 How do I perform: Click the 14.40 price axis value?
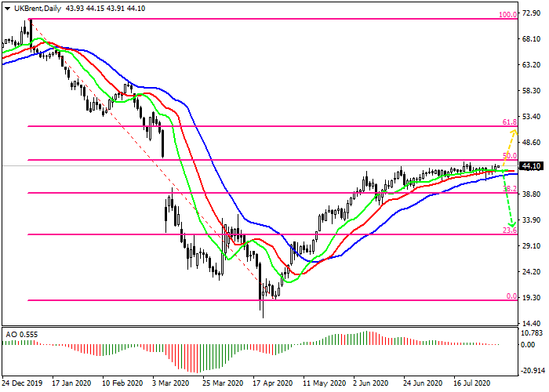click(531, 323)
